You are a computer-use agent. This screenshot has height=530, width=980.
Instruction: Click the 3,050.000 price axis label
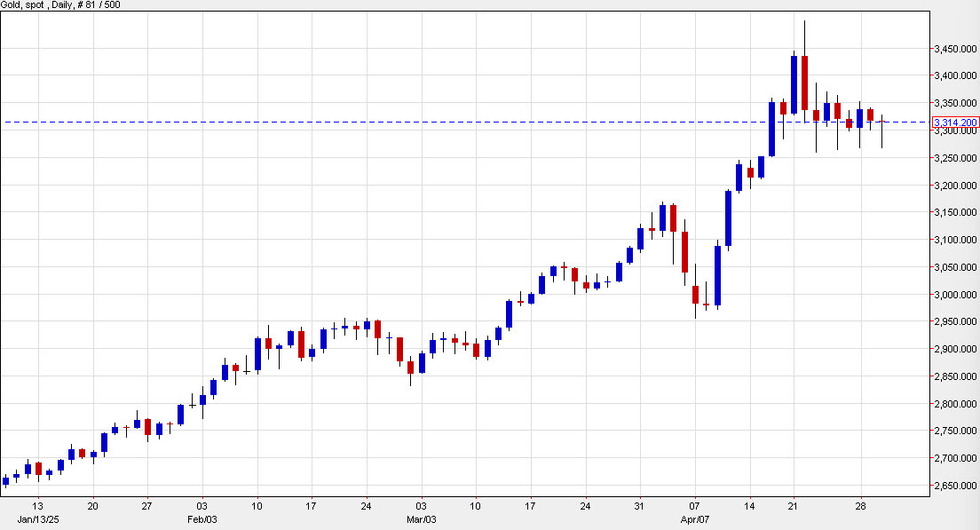point(956,267)
